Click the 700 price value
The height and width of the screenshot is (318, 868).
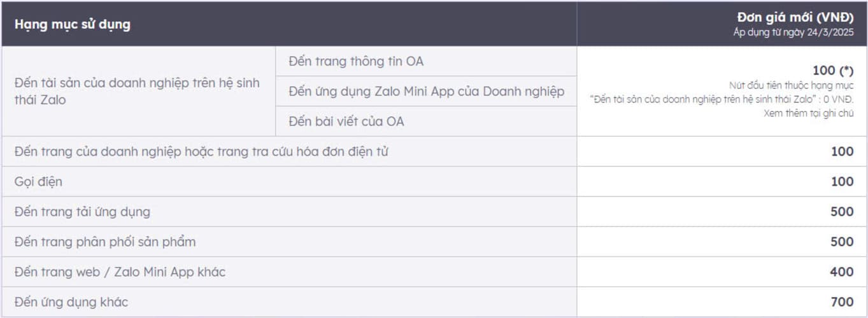point(842,302)
